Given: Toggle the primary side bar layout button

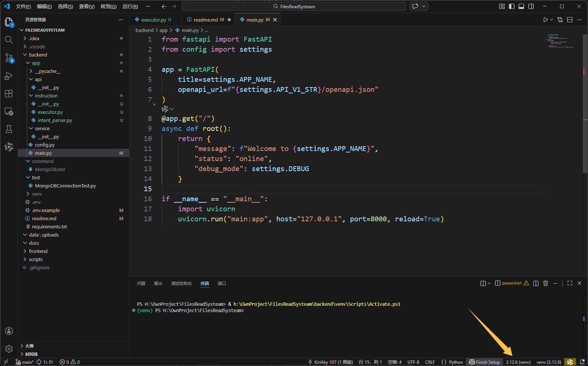Looking at the screenshot, I should [x=512, y=6].
